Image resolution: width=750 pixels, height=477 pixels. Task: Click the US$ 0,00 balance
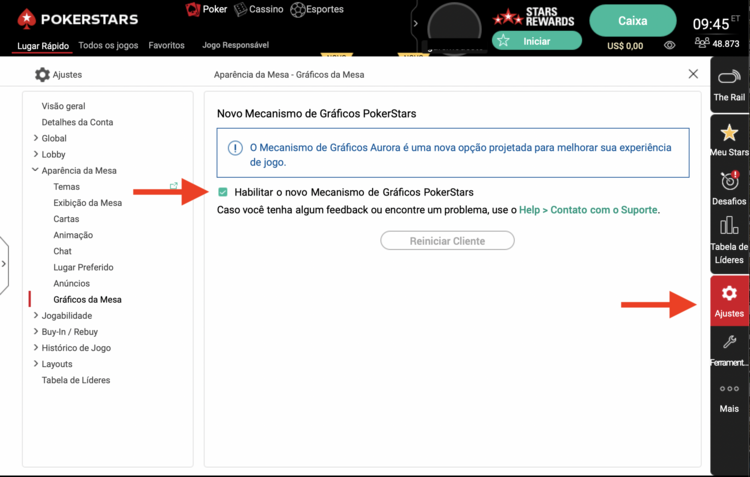[x=625, y=46]
